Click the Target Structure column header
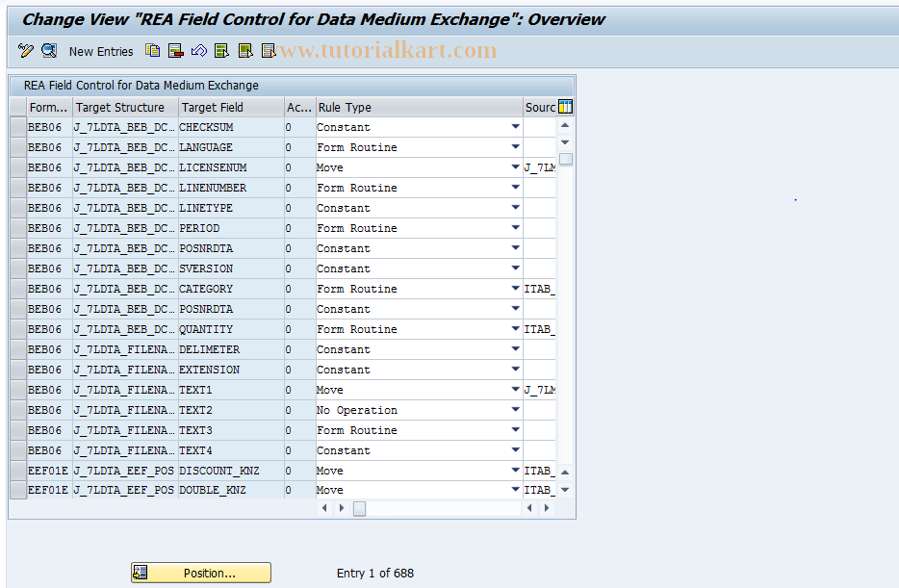 pos(124,106)
